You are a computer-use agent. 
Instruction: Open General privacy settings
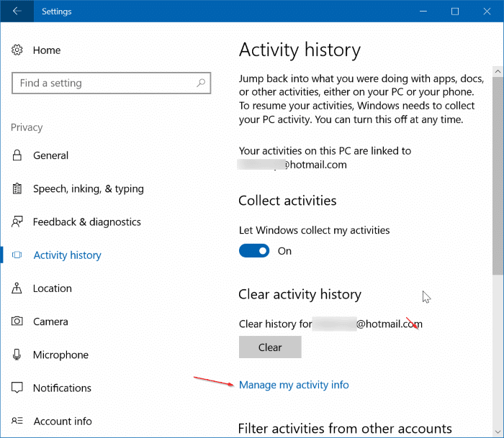pos(51,155)
